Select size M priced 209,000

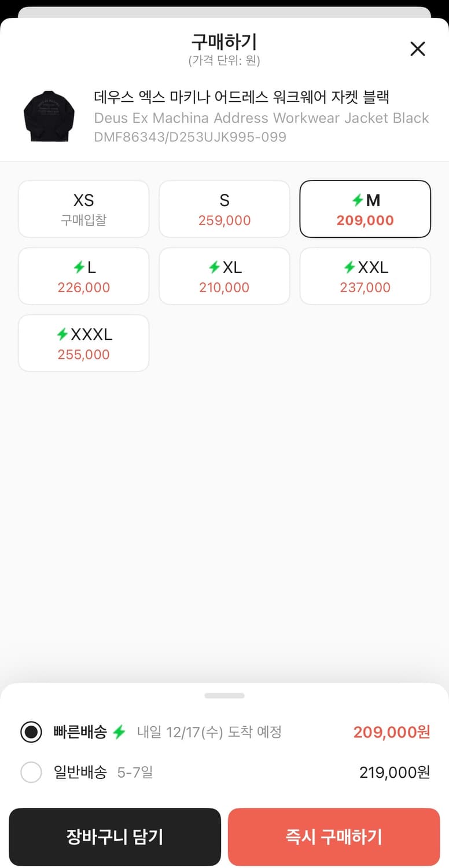tap(365, 209)
